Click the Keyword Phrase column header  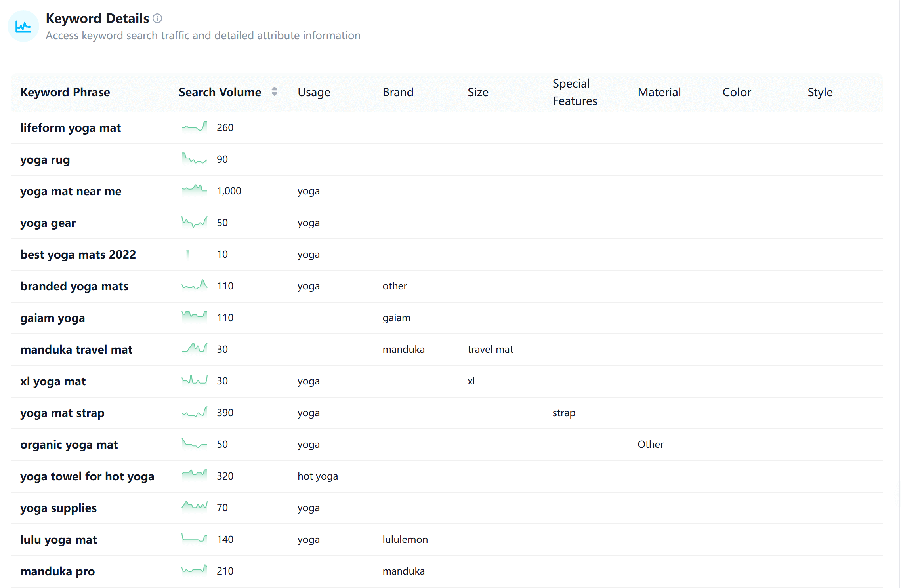click(x=65, y=92)
